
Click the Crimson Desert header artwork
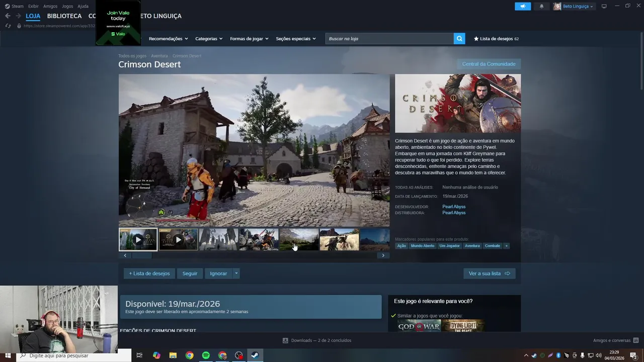tap(458, 104)
